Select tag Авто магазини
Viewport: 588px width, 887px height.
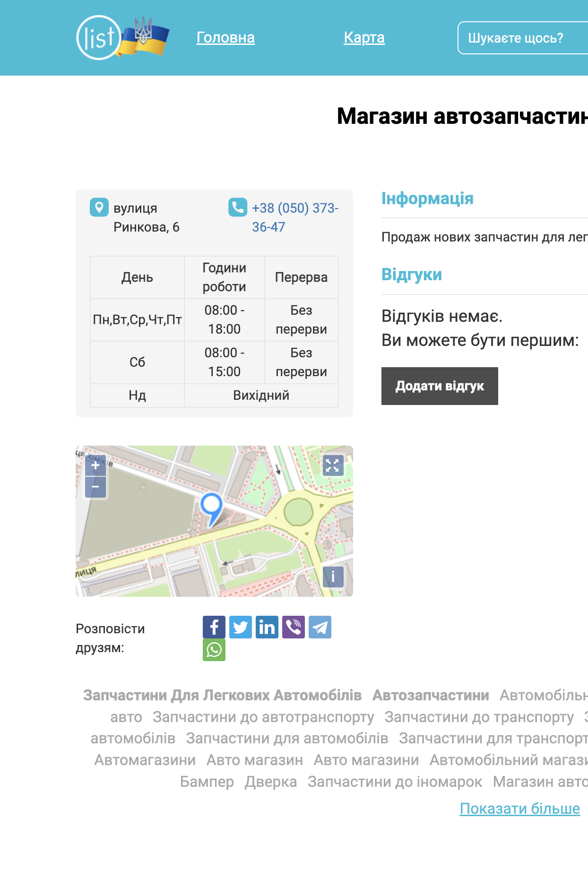[366, 760]
